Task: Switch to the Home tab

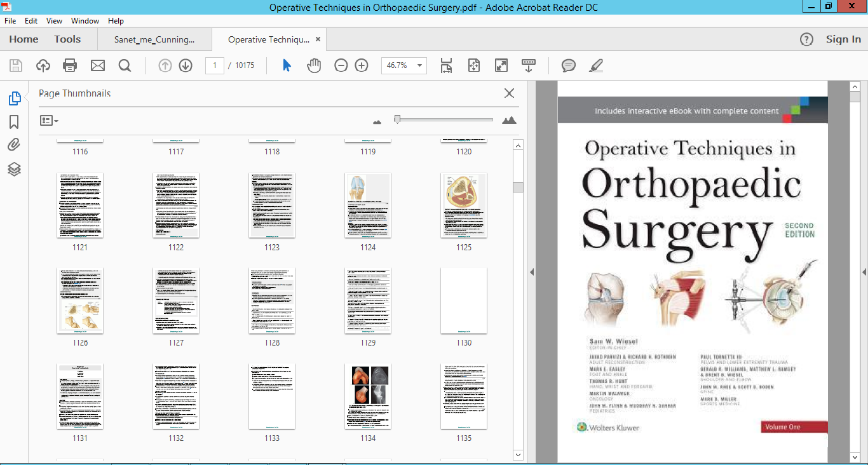Action: point(24,39)
